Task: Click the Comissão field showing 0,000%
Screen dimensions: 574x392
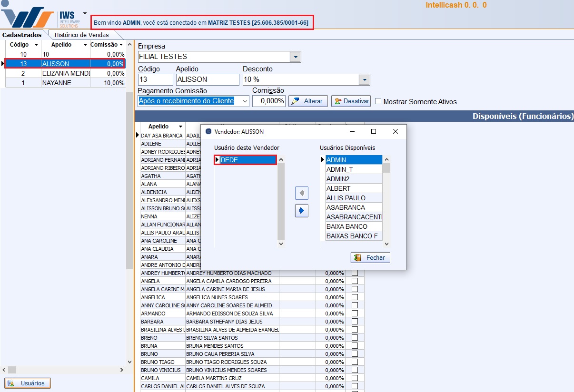Action: [269, 101]
